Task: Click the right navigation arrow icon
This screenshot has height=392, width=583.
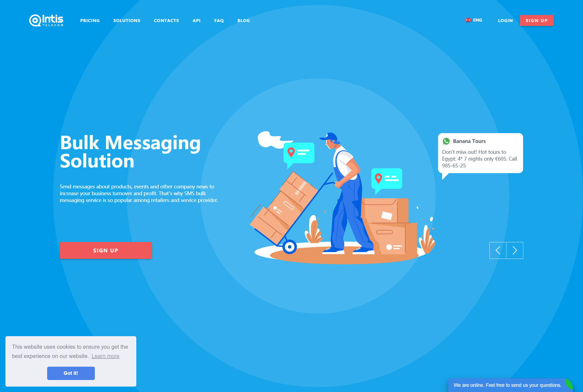Action: [515, 250]
